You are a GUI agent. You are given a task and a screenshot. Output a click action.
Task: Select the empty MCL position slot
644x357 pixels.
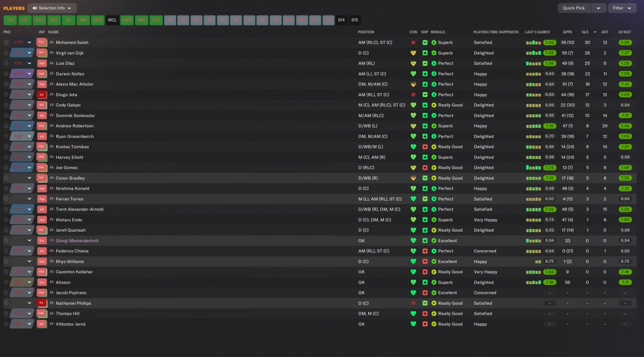click(112, 20)
